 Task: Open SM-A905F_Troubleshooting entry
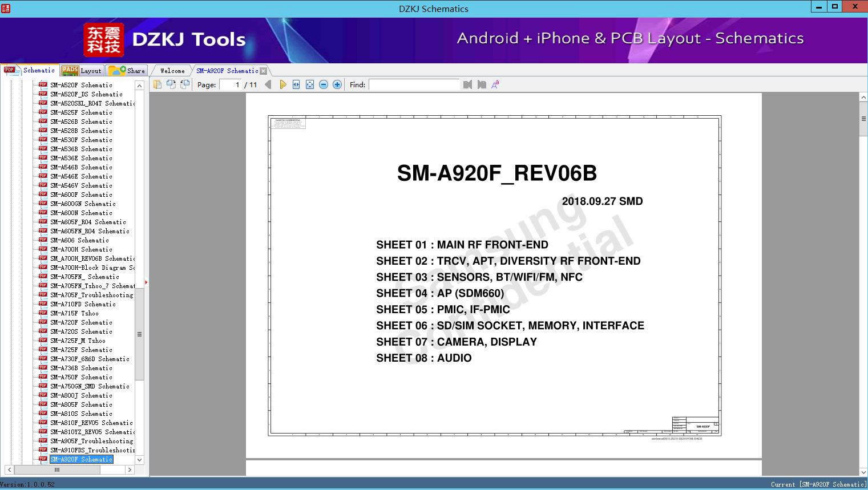(x=91, y=441)
